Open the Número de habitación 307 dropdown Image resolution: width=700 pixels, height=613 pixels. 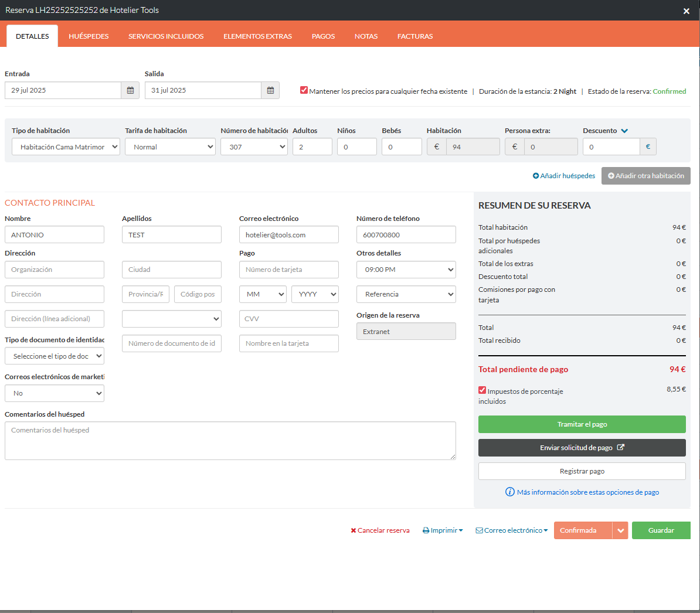click(x=254, y=147)
